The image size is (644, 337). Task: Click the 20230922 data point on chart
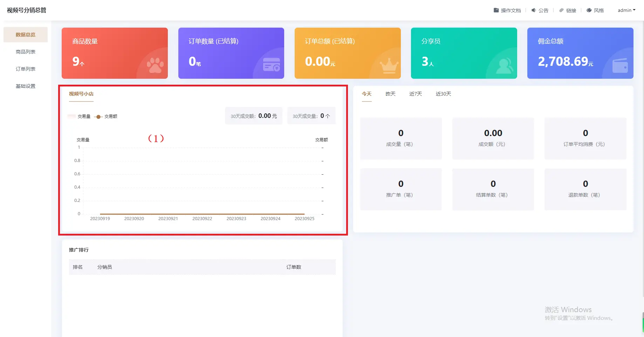[x=202, y=214]
